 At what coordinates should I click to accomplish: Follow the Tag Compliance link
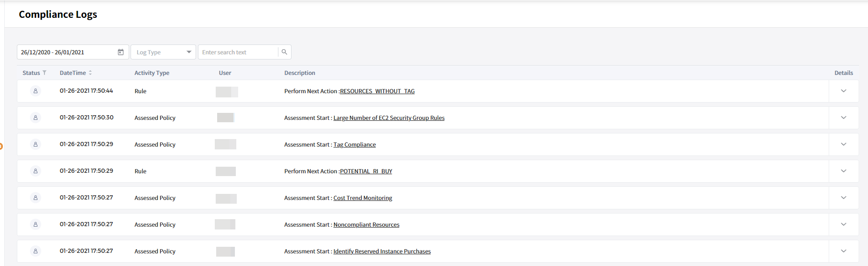pyautogui.click(x=354, y=145)
